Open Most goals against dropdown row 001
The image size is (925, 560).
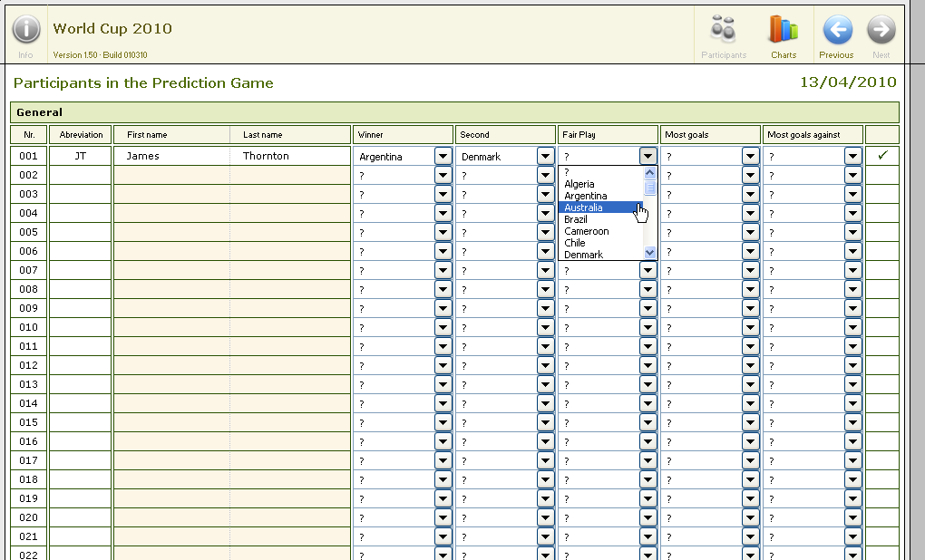click(852, 156)
